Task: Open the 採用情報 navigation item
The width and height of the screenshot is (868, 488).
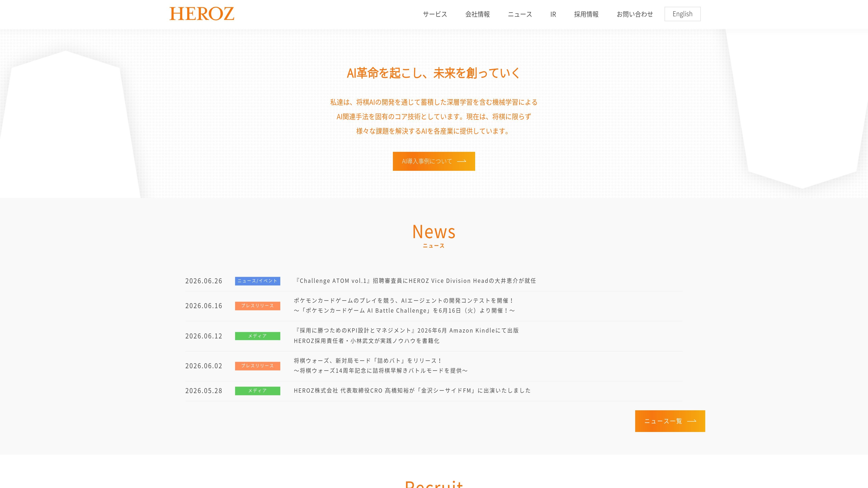Action: (586, 14)
